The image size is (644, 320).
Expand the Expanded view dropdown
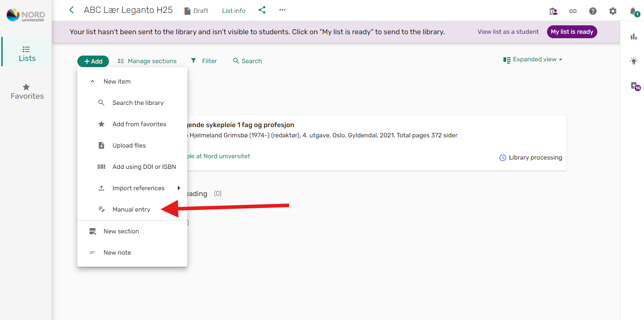click(x=533, y=60)
